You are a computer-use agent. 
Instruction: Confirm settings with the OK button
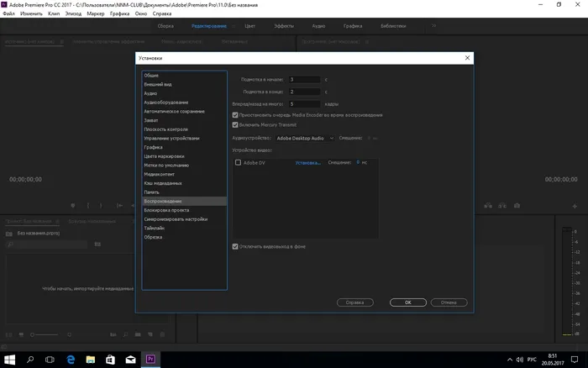[x=408, y=302]
